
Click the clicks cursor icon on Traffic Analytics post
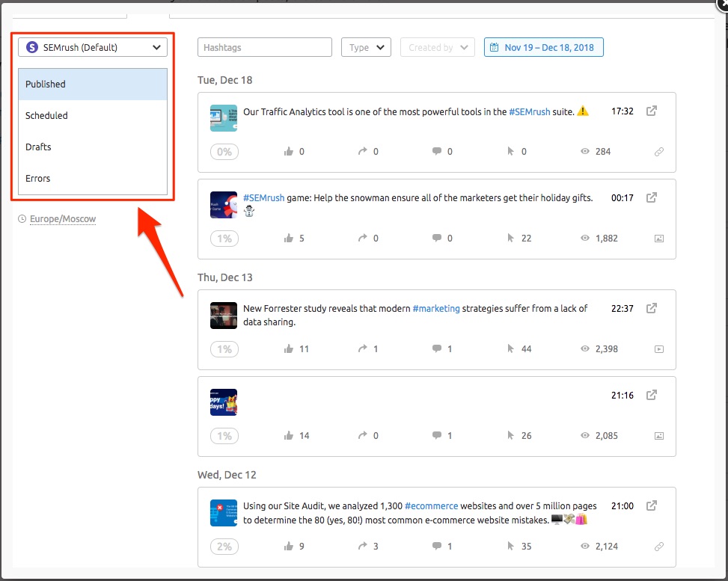[x=511, y=151]
